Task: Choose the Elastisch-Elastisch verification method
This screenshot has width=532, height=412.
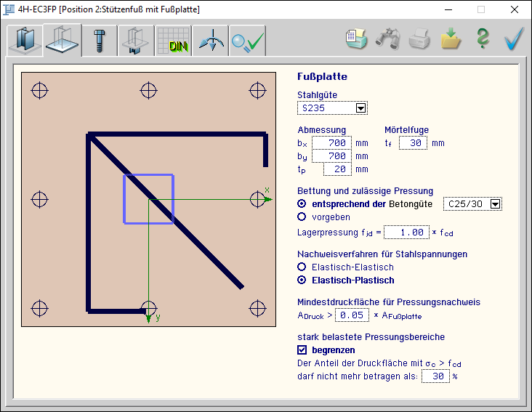Action: (x=302, y=267)
